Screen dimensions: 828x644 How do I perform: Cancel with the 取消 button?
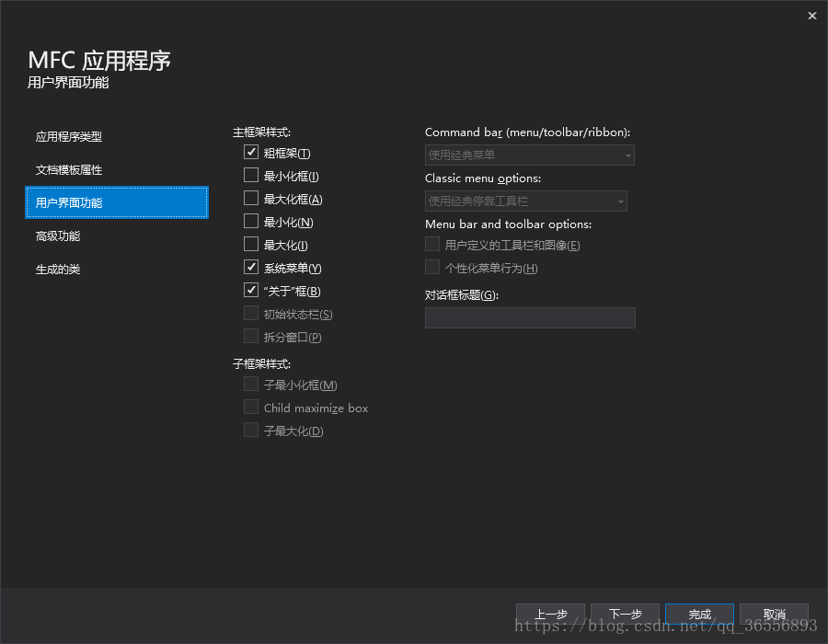(774, 614)
